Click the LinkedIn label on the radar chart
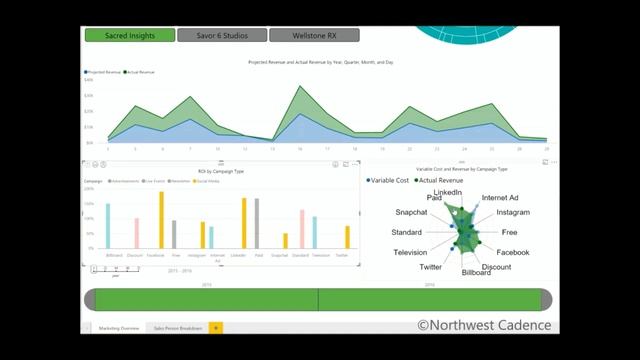The width and height of the screenshot is (640, 360). (x=448, y=192)
